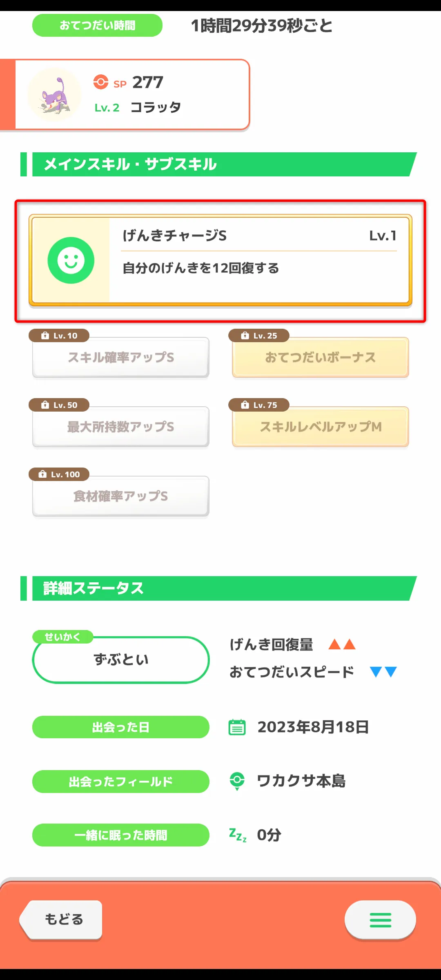Image resolution: width=441 pixels, height=980 pixels.
Task: Tap the location pin next to ワカクサ本島
Action: (237, 781)
